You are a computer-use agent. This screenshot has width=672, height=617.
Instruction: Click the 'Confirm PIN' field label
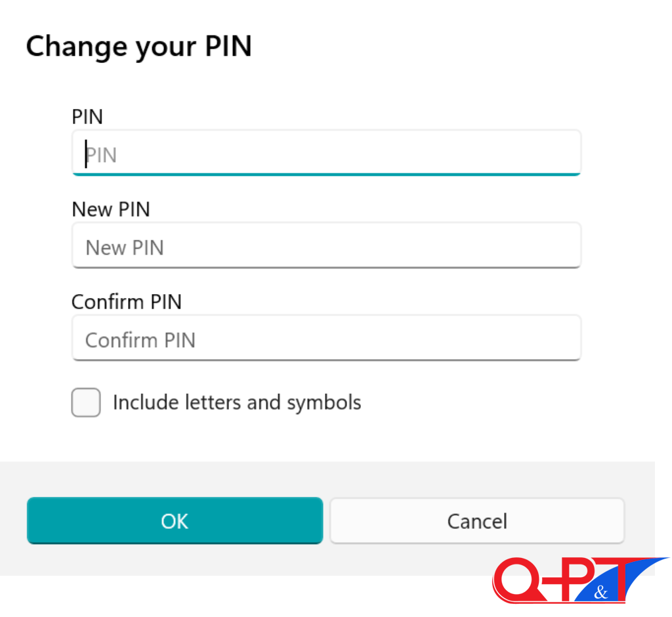pyautogui.click(x=127, y=302)
